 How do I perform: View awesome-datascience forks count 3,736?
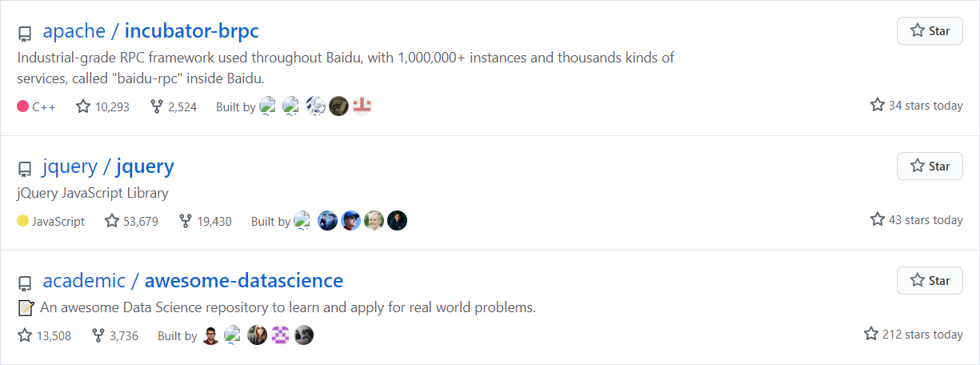point(115,335)
